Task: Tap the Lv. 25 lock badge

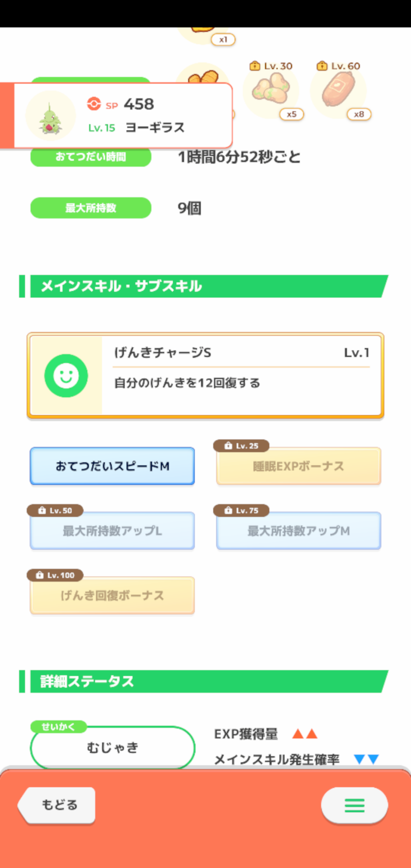Action: 241,446
